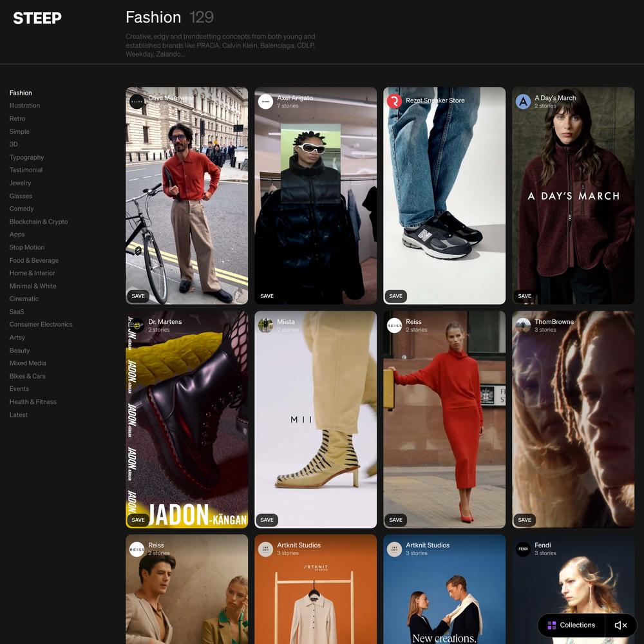Open the Rezet New Balance sneaker story
The width and height of the screenshot is (644, 644).
444,196
